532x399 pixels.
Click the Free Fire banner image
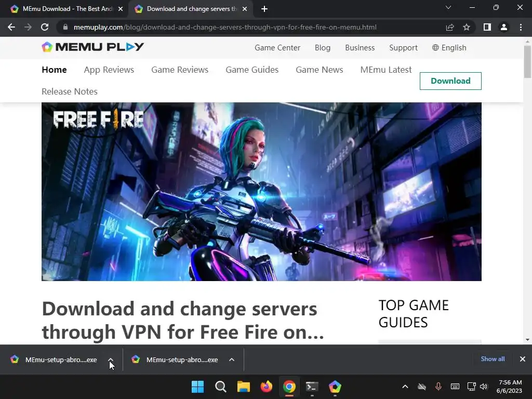click(x=261, y=192)
